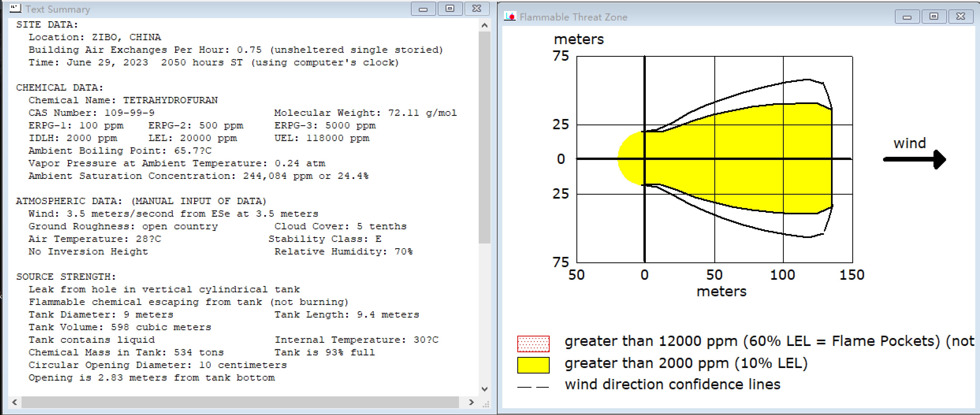Image resolution: width=980 pixels, height=415 pixels.
Task: Click the scroll left arrow in Text Summary
Action: (14, 402)
